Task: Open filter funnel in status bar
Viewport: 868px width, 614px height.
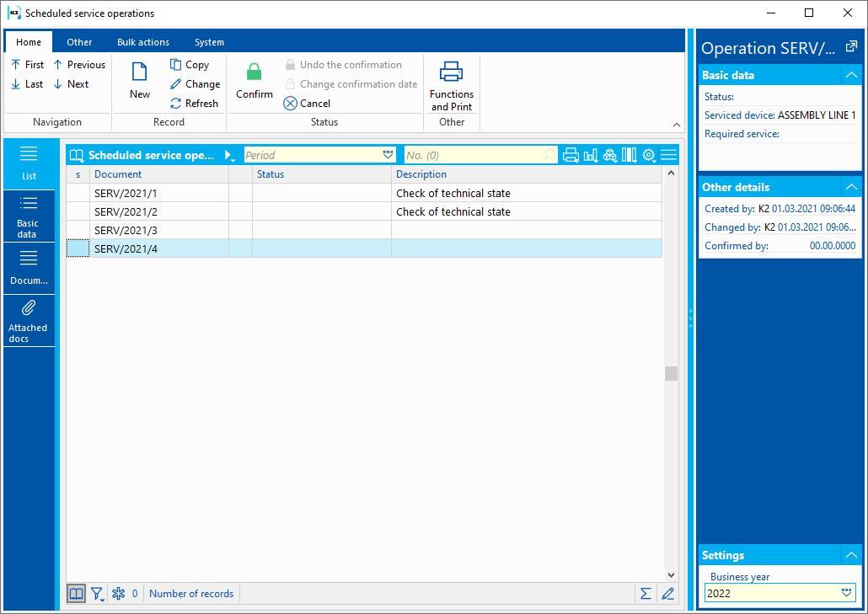Action: [x=98, y=594]
